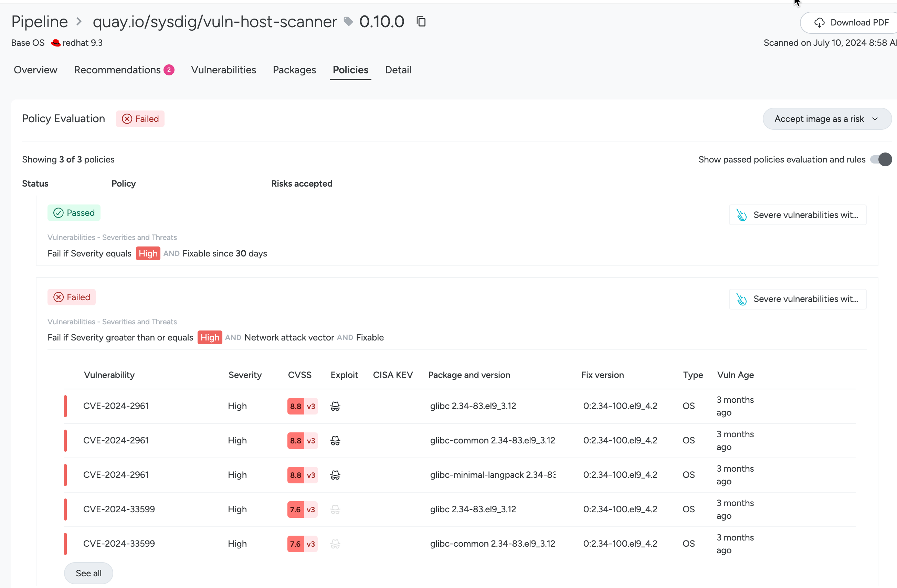Image resolution: width=897 pixels, height=588 pixels.
Task: Click the Pipeline breadcrumb chevron
Action: (79, 21)
